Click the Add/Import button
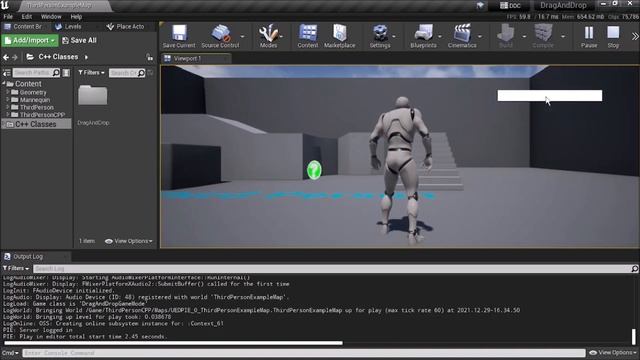Image resolution: width=640 pixels, height=360 pixels. tap(30, 40)
